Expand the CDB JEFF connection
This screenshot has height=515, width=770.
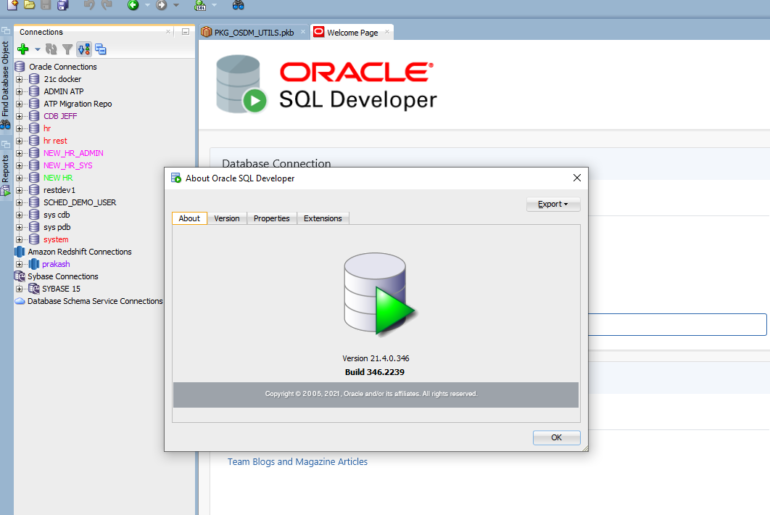coord(19,116)
